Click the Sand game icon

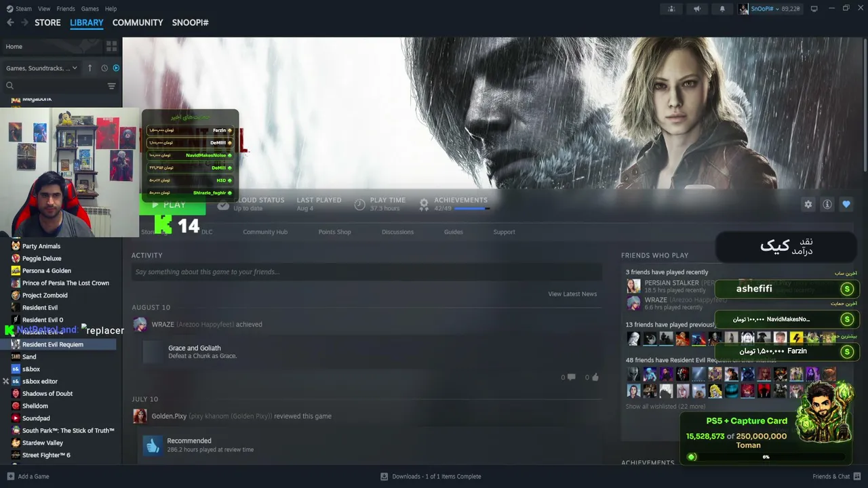click(16, 357)
